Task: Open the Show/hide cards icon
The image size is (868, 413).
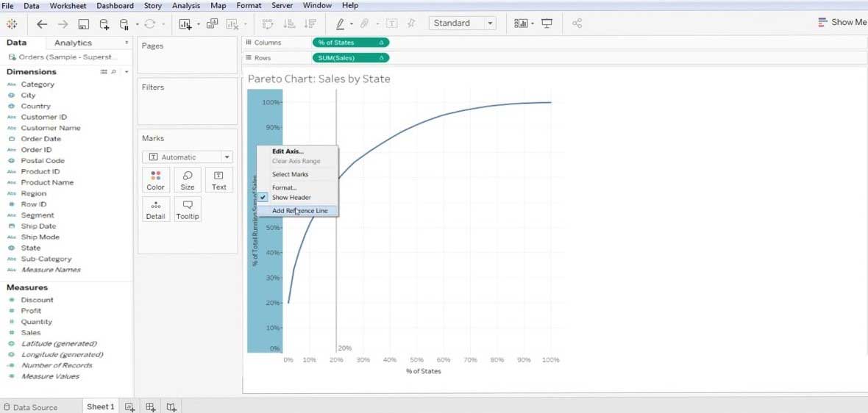Action: click(521, 24)
